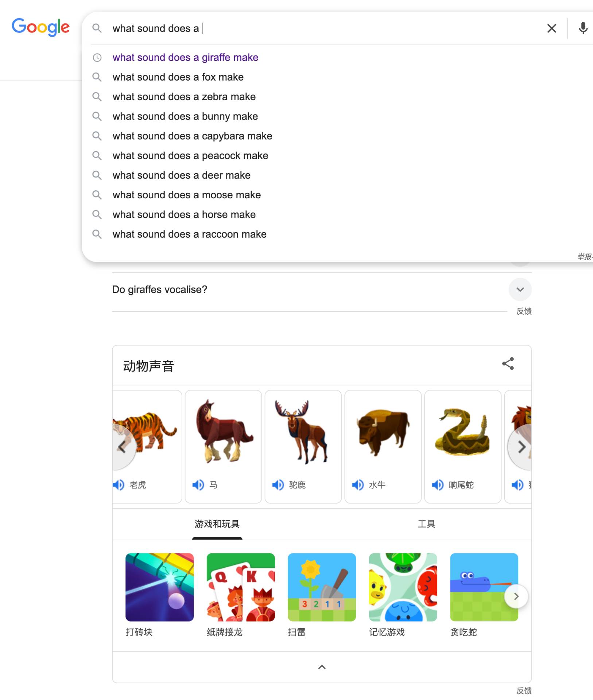Click the 扫雷 label
Image resolution: width=593 pixels, height=700 pixels.
click(296, 632)
